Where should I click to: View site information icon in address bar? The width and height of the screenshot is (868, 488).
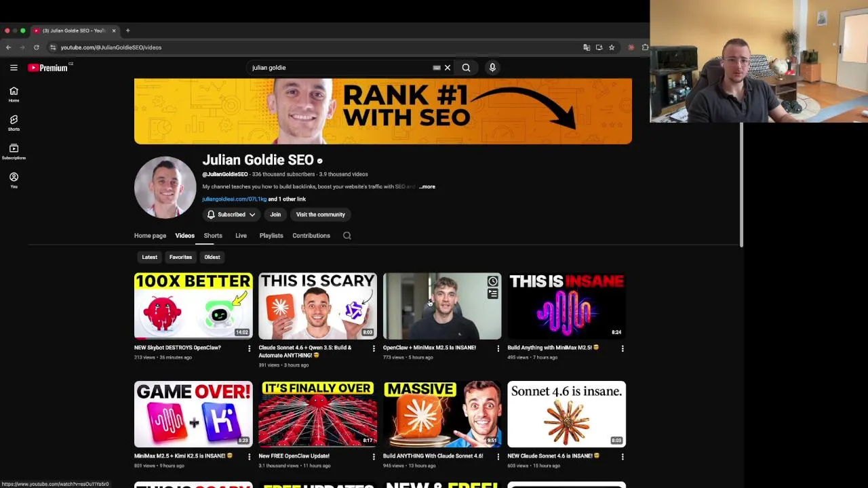[x=53, y=47]
